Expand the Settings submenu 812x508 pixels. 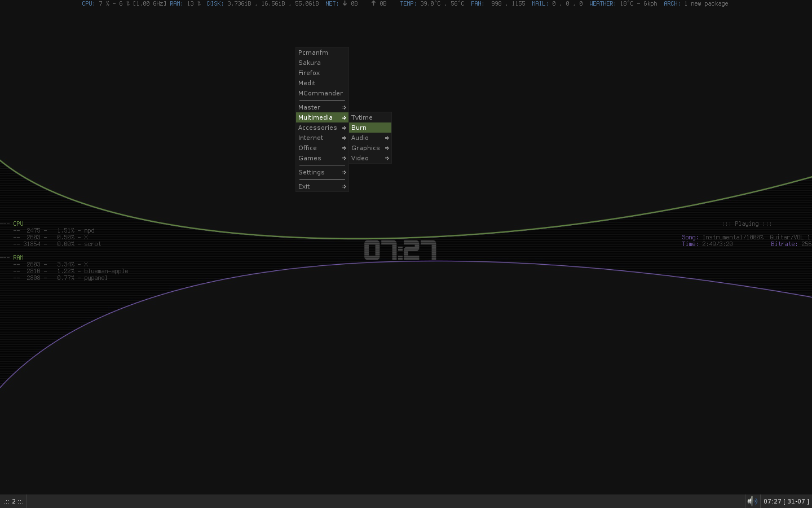click(x=322, y=172)
